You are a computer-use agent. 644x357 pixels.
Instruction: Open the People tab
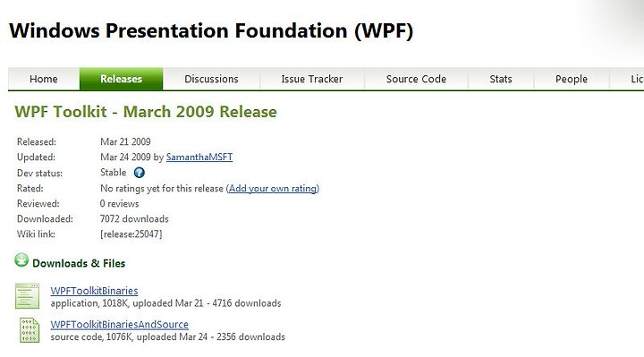tap(572, 79)
